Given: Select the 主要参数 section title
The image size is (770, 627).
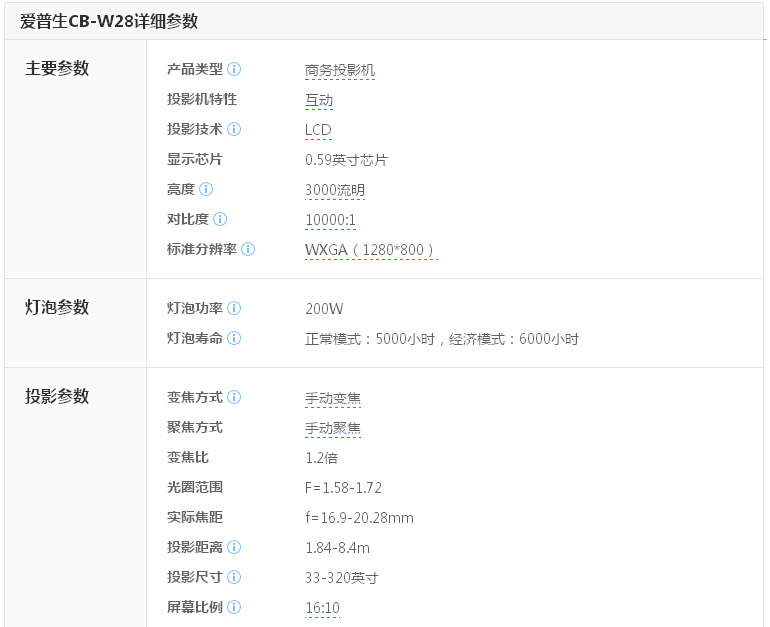Looking at the screenshot, I should pyautogui.click(x=57, y=68).
